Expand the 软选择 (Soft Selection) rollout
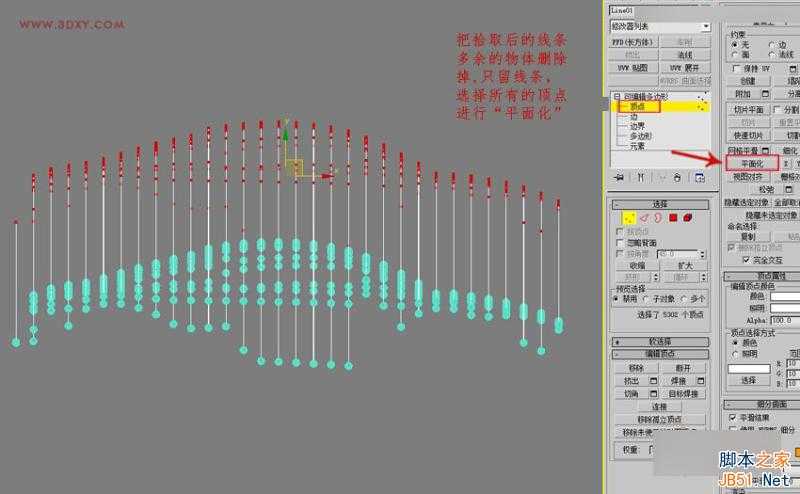This screenshot has width=800, height=494. pyautogui.click(x=660, y=341)
